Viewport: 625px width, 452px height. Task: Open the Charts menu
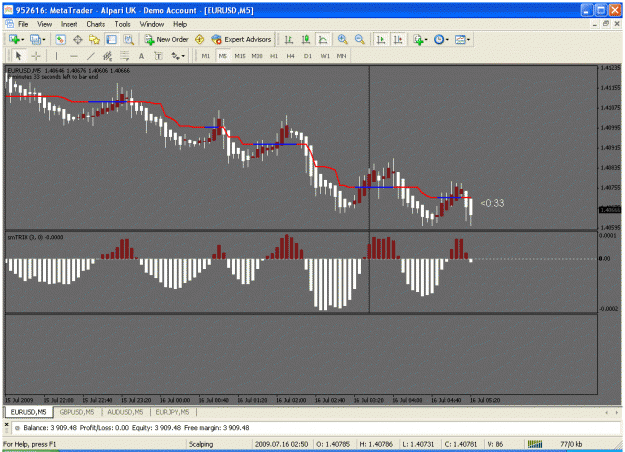[96, 24]
